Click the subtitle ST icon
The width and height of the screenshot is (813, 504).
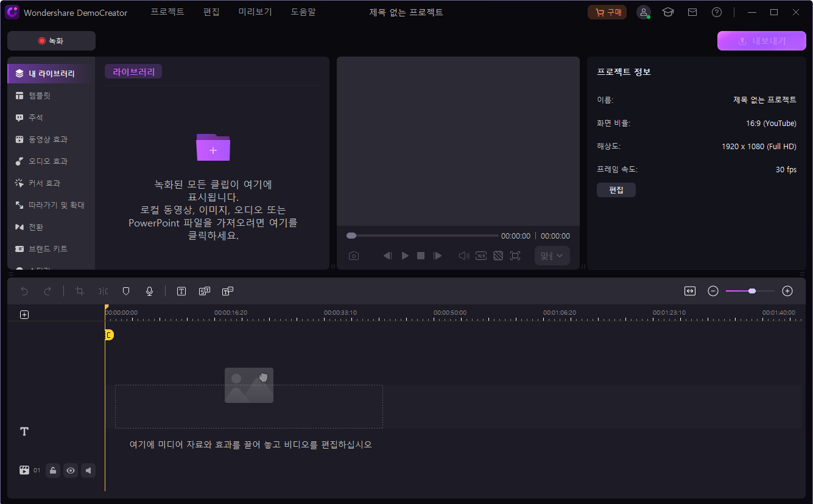(x=205, y=292)
